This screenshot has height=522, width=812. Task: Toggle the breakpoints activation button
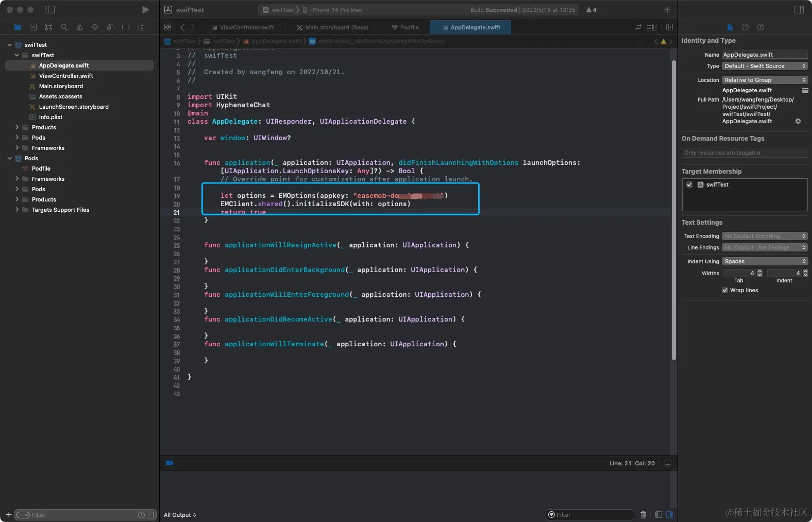170,463
